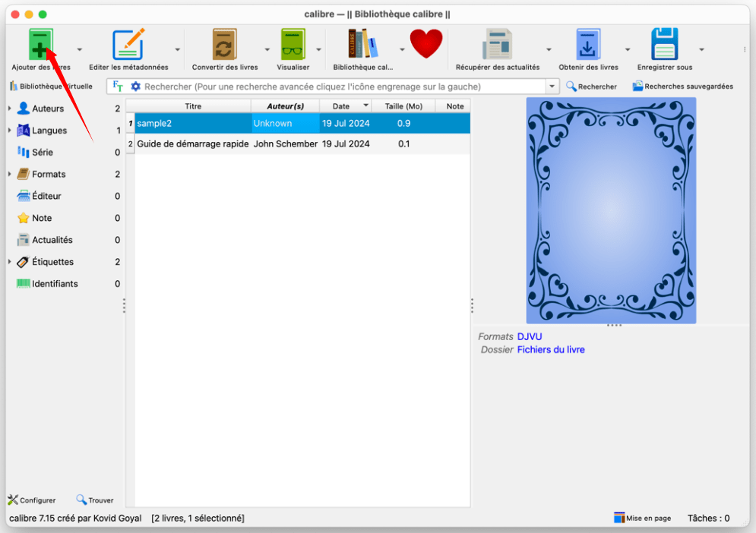Click Tâches : 0 jobs indicator
Screen dimensions: 756x533
click(x=708, y=518)
